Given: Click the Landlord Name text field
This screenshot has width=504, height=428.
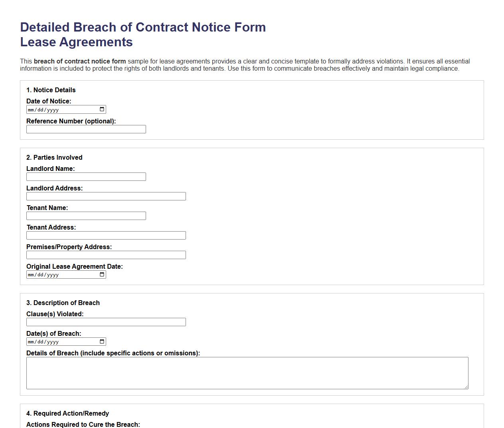Looking at the screenshot, I should point(86,176).
